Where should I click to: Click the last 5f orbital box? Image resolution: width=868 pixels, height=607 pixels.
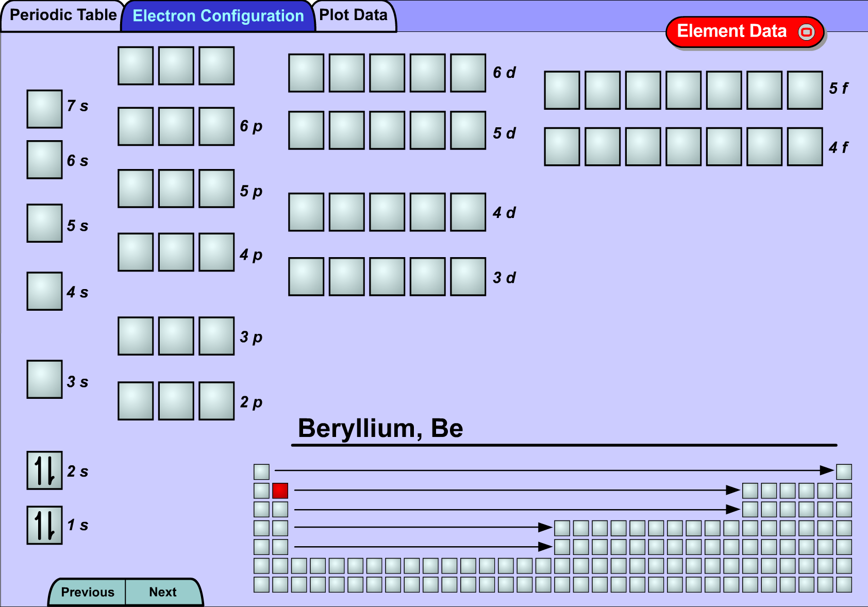pos(805,90)
